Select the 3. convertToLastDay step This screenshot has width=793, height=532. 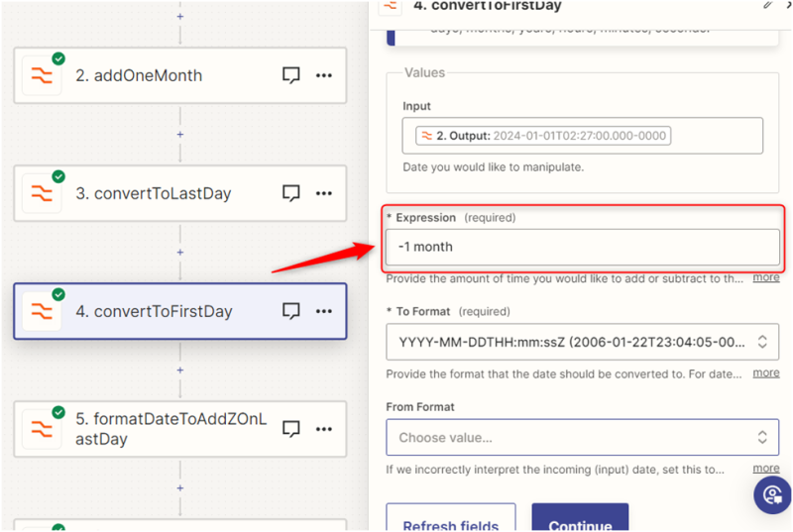coord(162,193)
